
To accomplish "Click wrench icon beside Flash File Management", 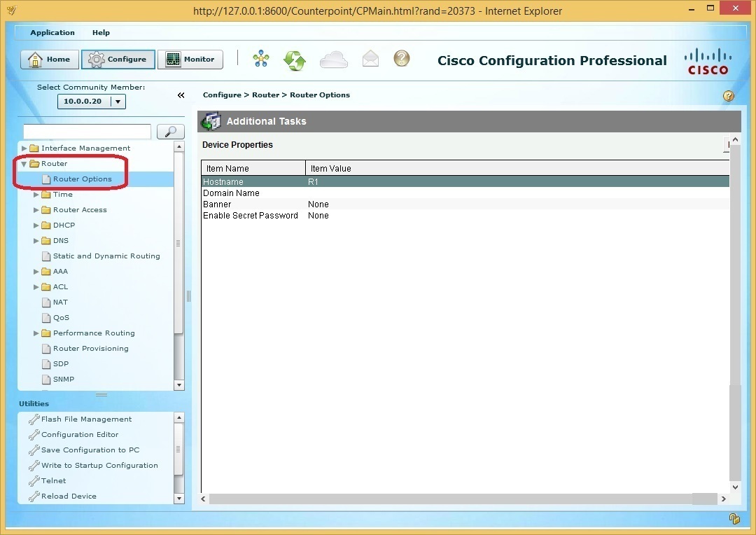I will click(34, 419).
